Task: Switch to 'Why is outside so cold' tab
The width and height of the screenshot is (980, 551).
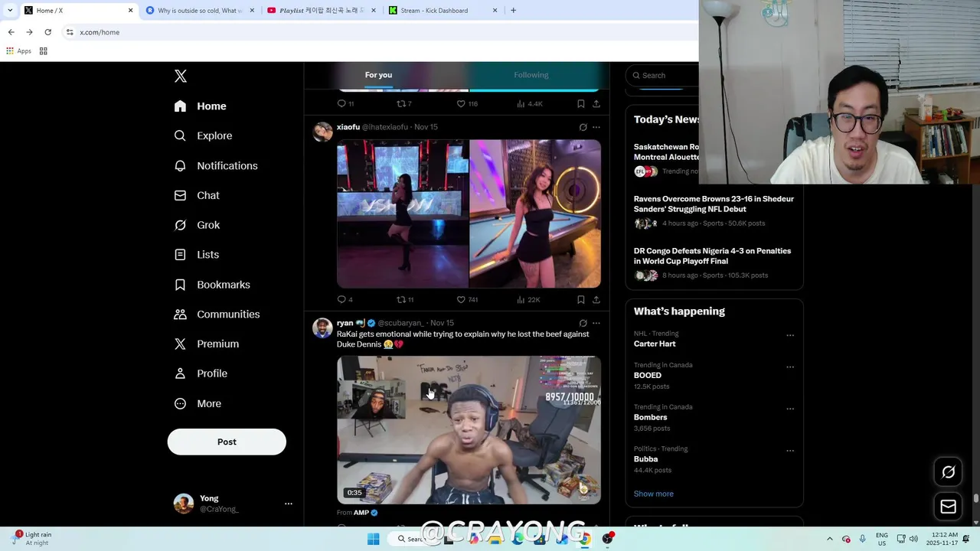Action: (x=198, y=11)
